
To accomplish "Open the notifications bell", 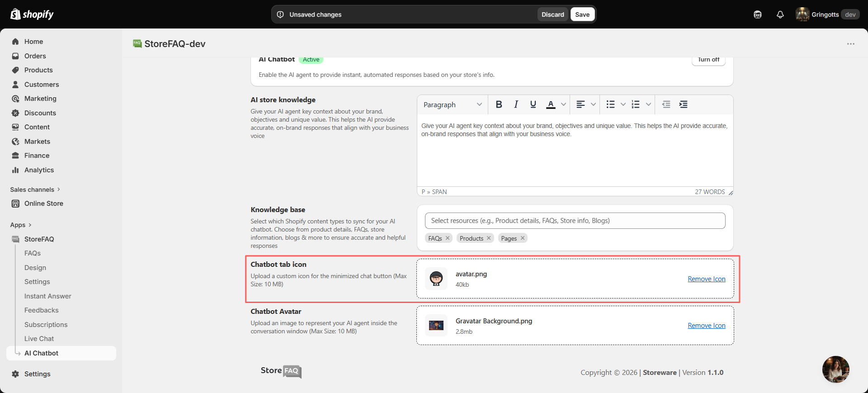I will [x=780, y=14].
